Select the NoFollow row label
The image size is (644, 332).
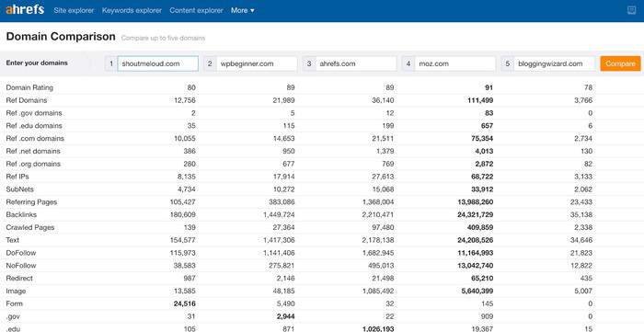tap(21, 266)
